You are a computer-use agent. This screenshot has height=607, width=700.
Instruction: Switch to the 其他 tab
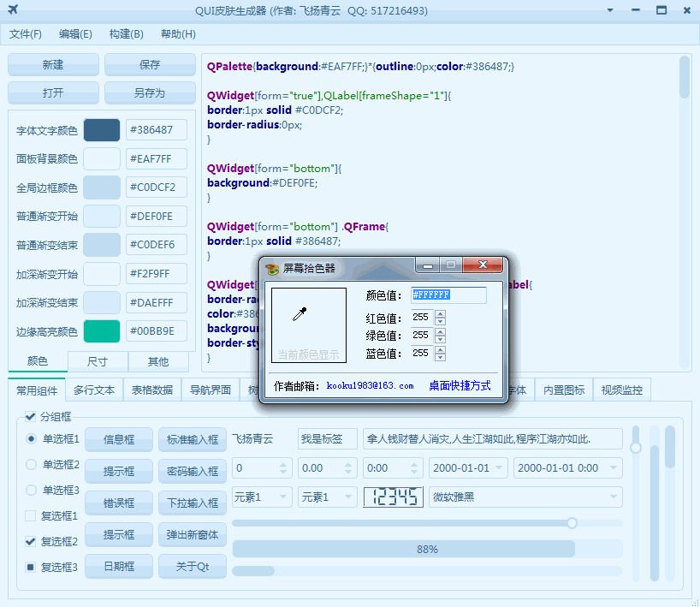point(158,361)
